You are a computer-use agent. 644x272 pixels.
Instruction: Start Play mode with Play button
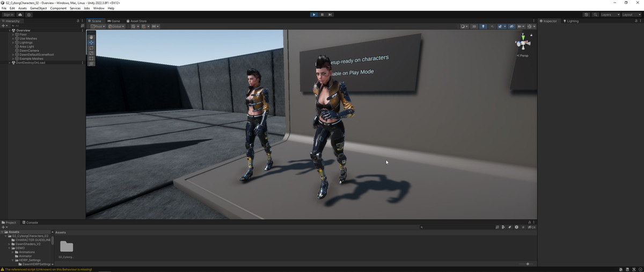coord(314,15)
